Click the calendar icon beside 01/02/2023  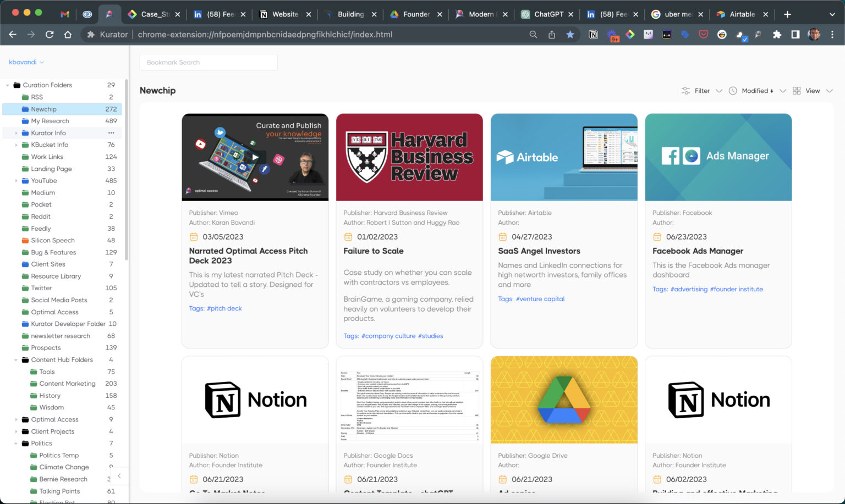click(348, 237)
